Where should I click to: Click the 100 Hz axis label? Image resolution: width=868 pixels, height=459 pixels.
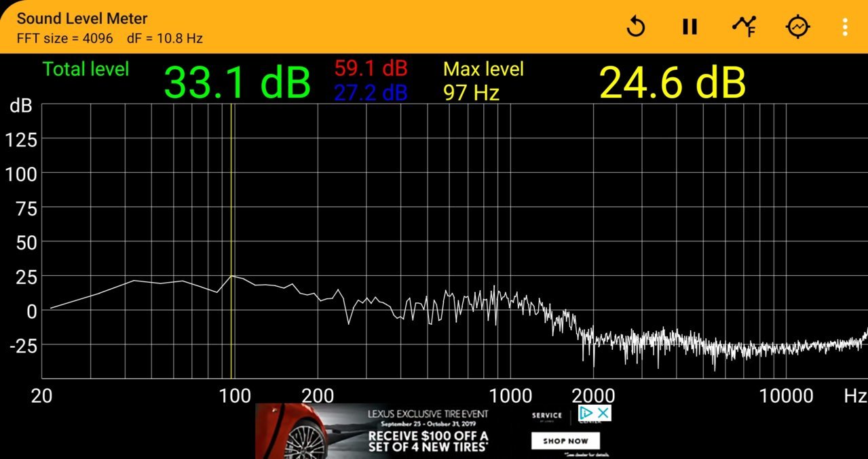235,396
